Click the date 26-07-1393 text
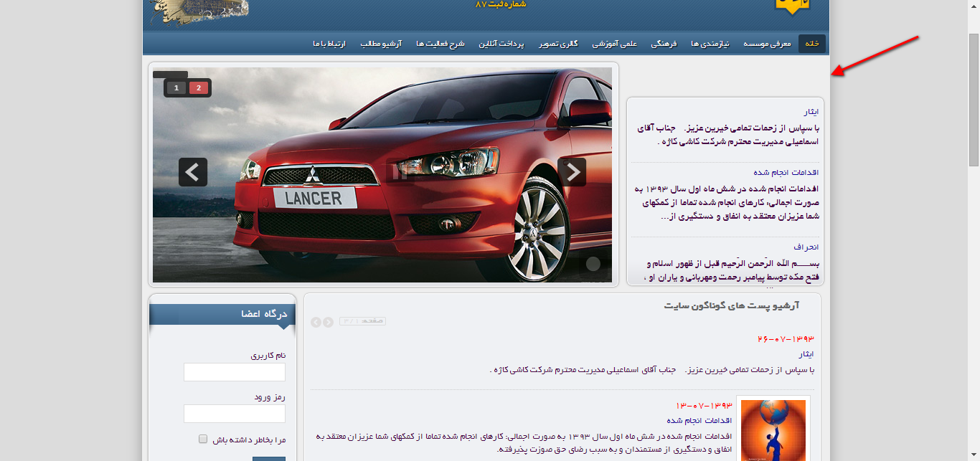The image size is (980, 461). [786, 338]
